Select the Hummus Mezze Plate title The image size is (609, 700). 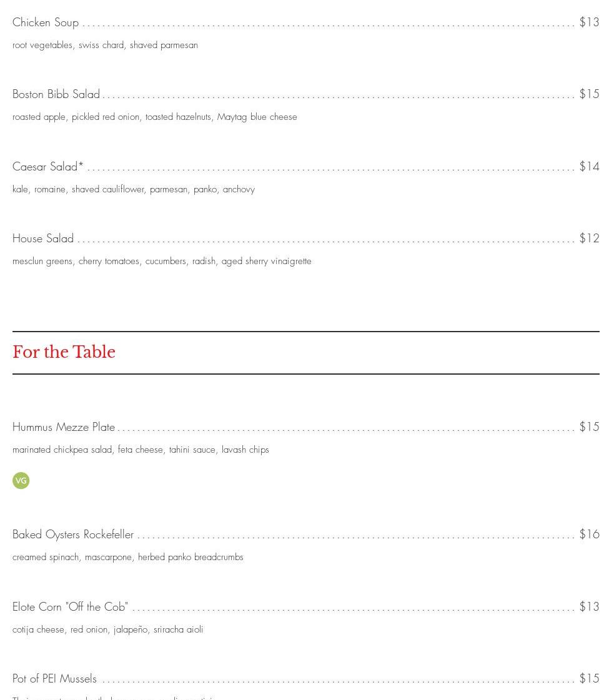[x=64, y=427]
